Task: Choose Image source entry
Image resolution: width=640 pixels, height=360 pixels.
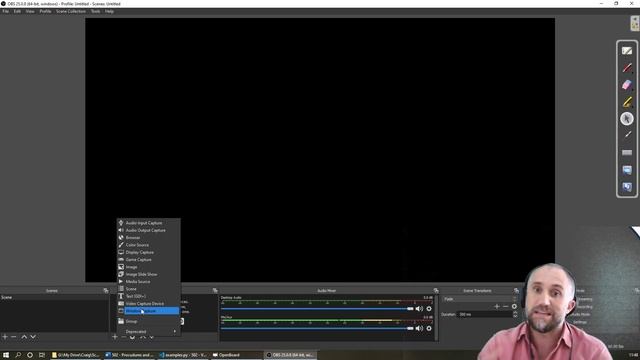Action: pos(149,267)
